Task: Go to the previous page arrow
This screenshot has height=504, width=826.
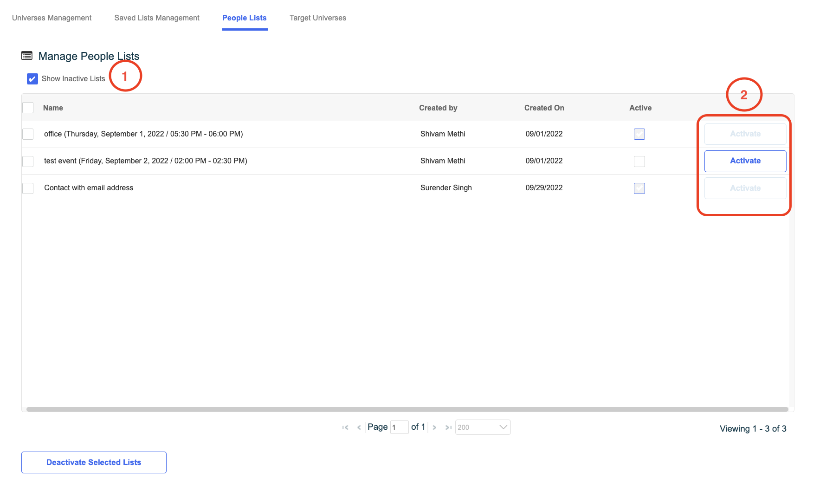Action: 359,427
